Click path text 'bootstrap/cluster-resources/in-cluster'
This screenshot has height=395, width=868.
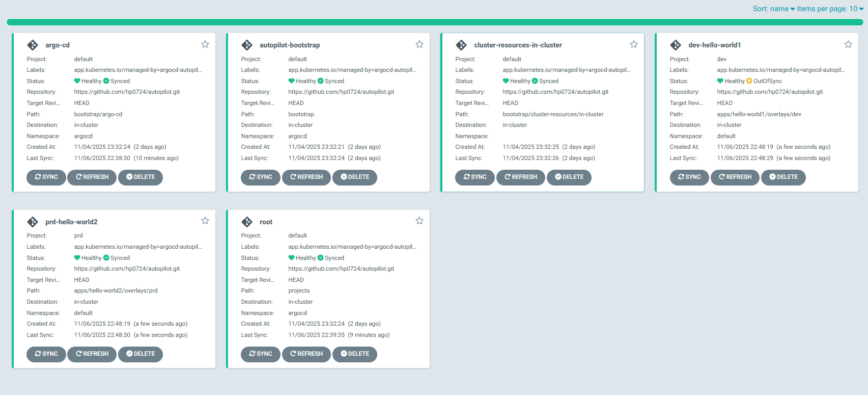[553, 114]
